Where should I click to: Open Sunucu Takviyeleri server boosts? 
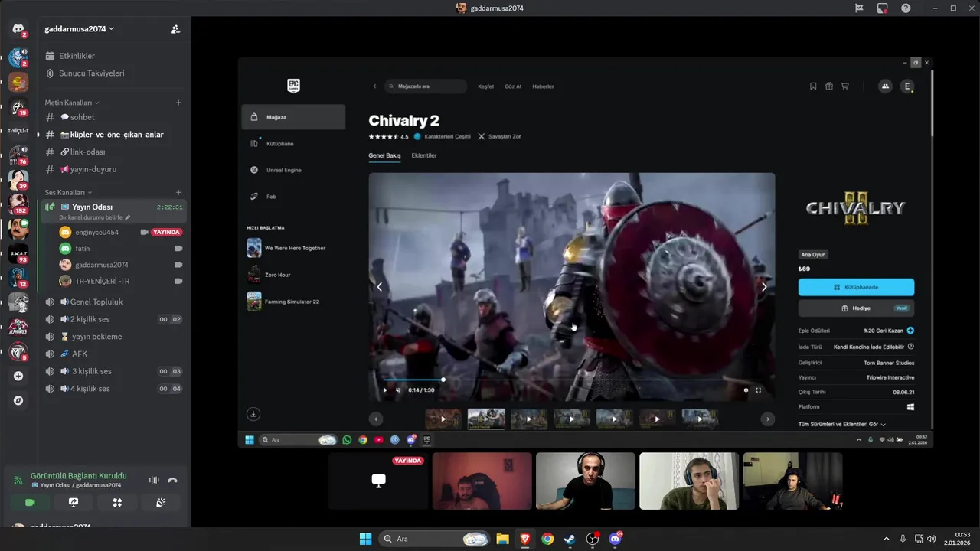(x=91, y=73)
